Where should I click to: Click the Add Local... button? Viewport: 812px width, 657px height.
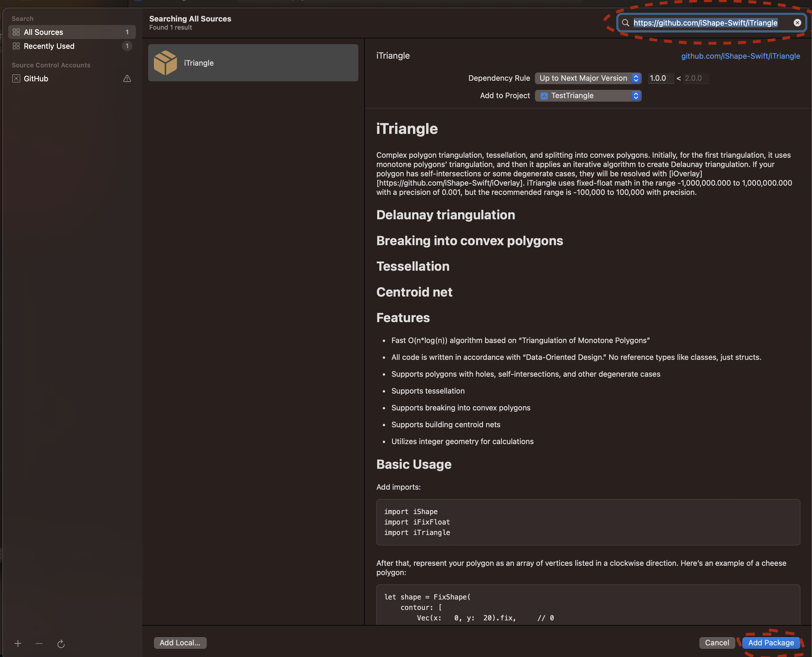[x=180, y=642]
